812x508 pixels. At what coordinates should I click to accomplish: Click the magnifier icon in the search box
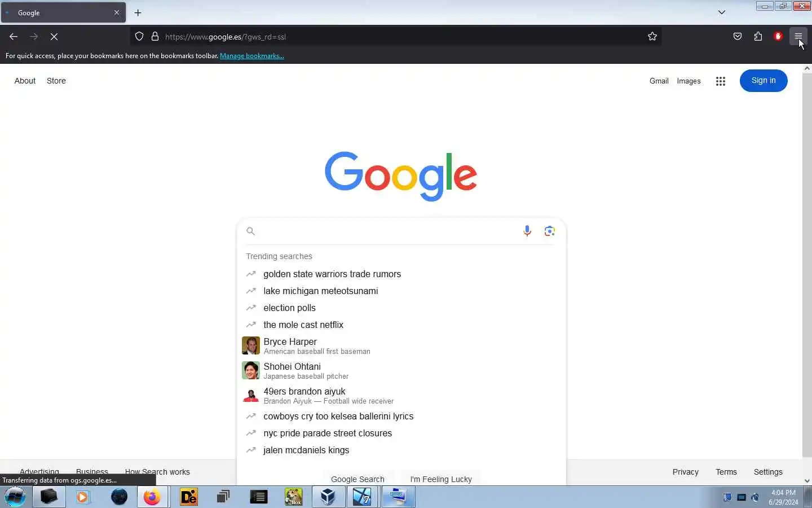coord(251,231)
